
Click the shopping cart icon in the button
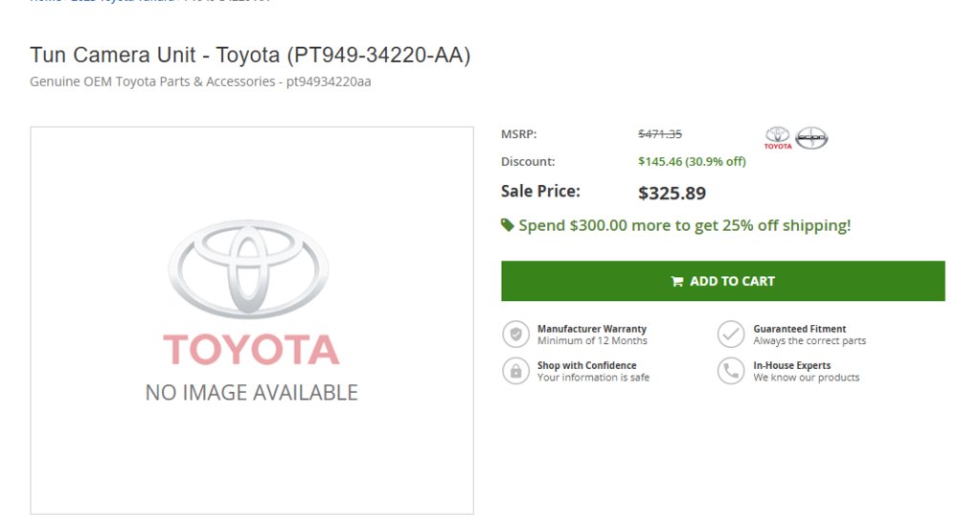pyautogui.click(x=677, y=282)
